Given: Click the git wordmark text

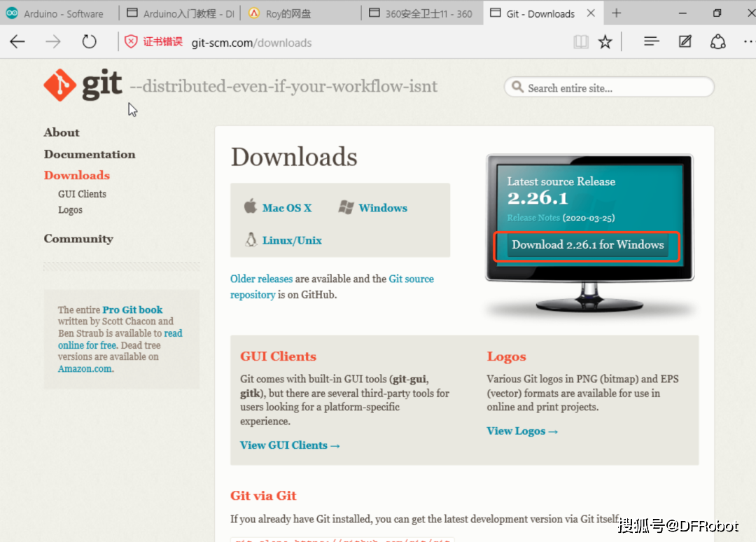Looking at the screenshot, I should point(101,85).
